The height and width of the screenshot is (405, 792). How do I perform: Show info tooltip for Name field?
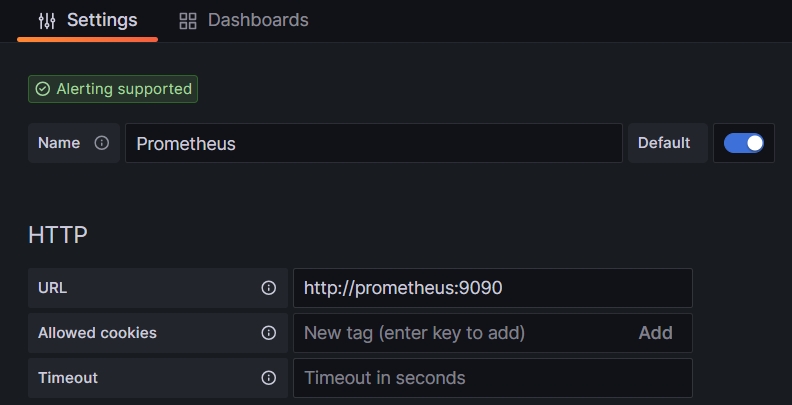tap(101, 143)
